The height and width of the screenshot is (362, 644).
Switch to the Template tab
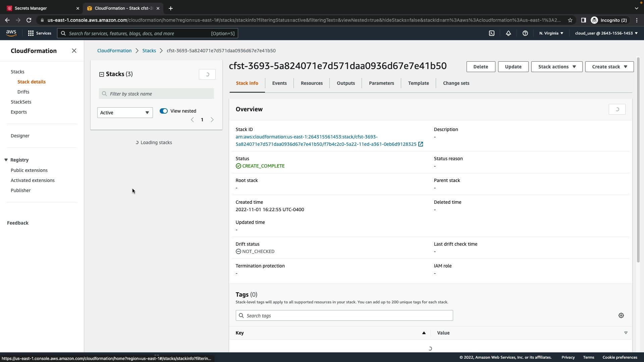click(x=418, y=83)
